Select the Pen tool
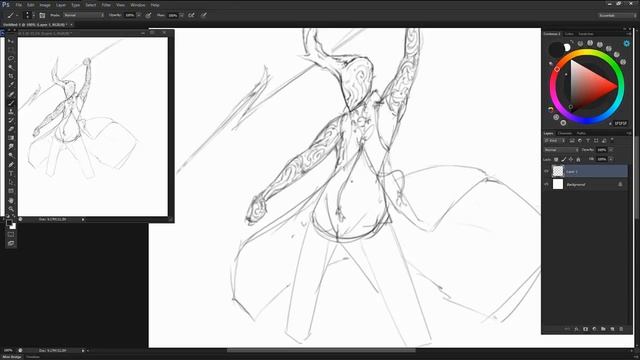 click(x=11, y=164)
